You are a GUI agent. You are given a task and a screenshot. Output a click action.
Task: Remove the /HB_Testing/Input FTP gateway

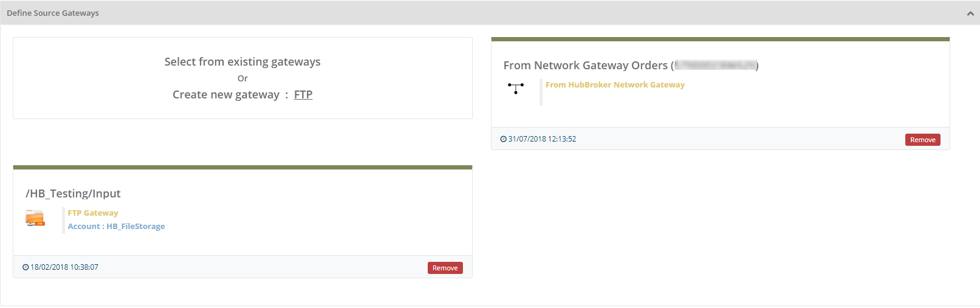pos(445,268)
